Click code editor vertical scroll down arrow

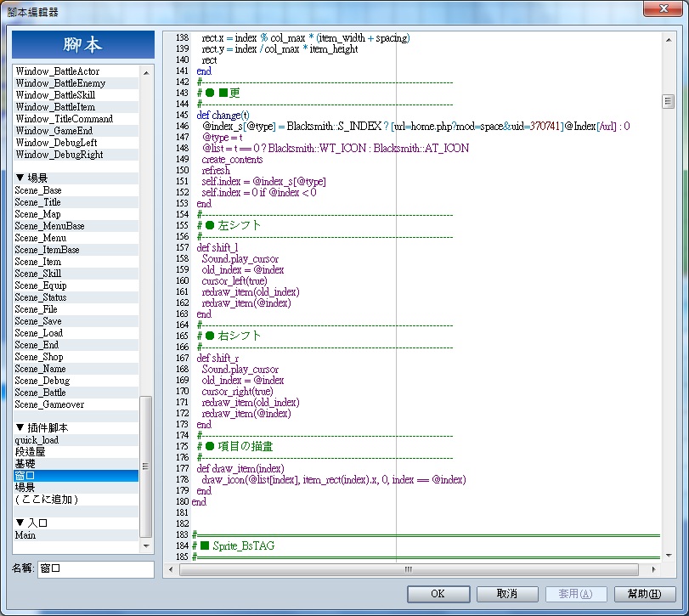click(669, 556)
